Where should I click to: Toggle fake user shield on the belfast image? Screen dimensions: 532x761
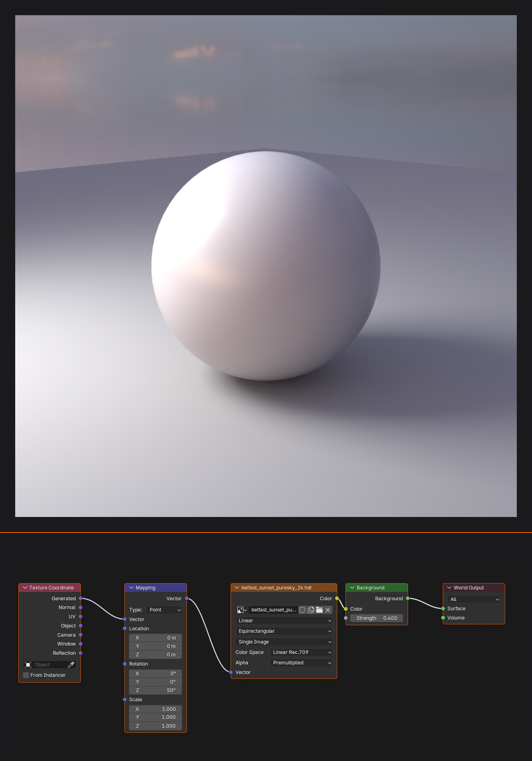coord(302,610)
